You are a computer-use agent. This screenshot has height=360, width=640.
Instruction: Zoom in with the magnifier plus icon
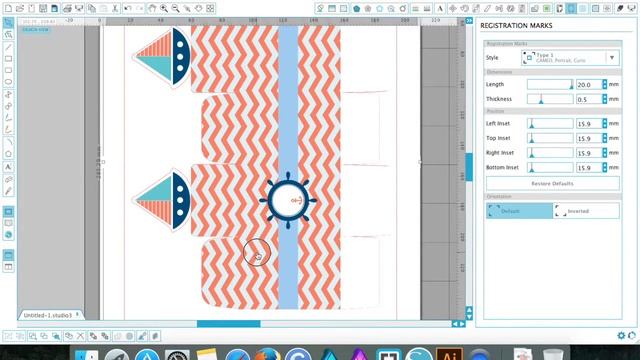164,8
